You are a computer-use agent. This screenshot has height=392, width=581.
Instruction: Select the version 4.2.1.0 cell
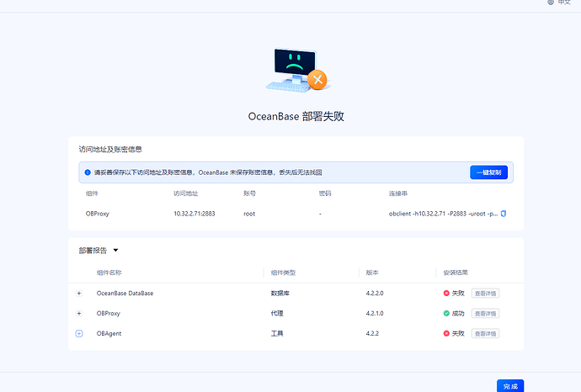(x=375, y=313)
